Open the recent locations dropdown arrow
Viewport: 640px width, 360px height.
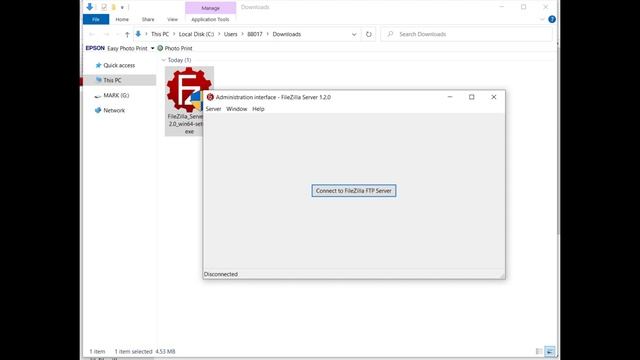(118, 34)
